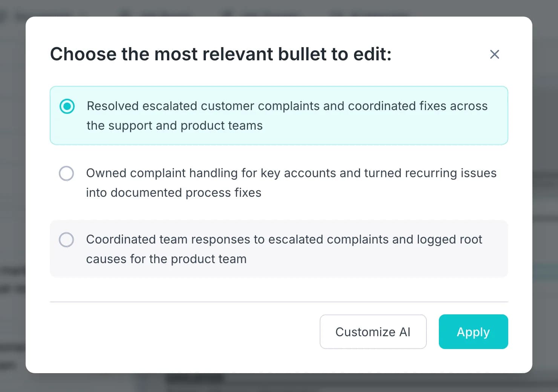Click the line "causes for the product team"

tap(166, 259)
